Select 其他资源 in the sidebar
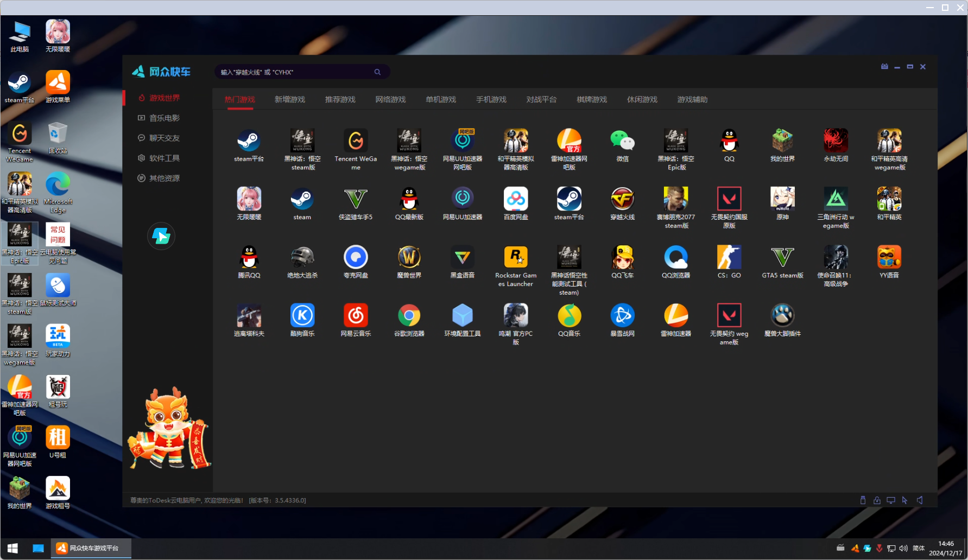Viewport: 968px width, 560px height. tap(159, 178)
